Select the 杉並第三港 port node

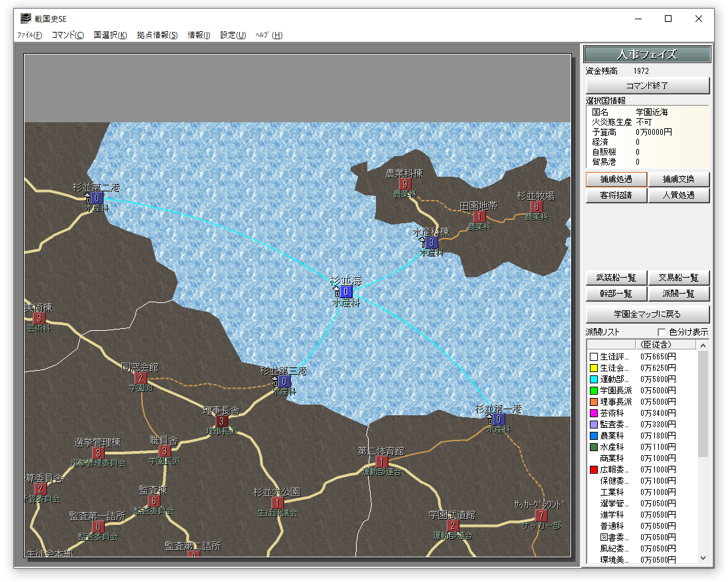[x=284, y=382]
